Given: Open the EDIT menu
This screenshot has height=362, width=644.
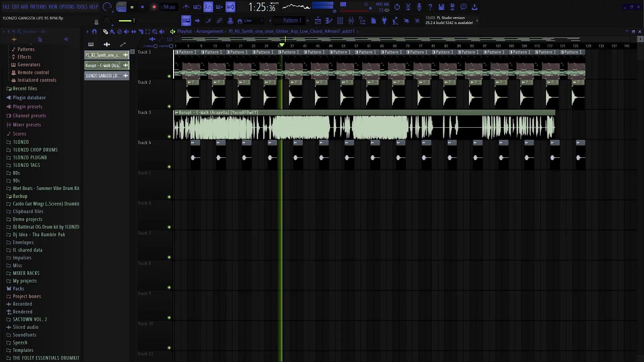Looking at the screenshot, I should pyautogui.click(x=16, y=7).
